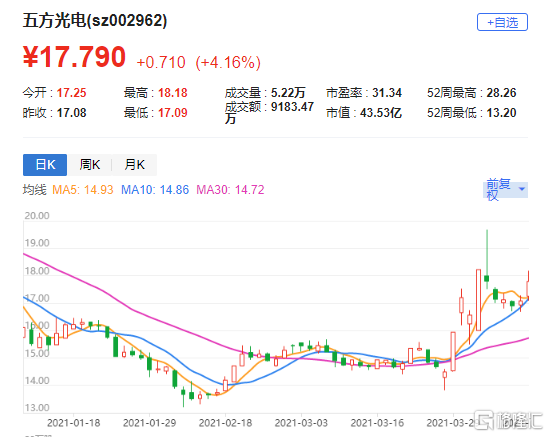The height and width of the screenshot is (437, 549).
Task: Select the 今开 value 17.25
Action: click(71, 93)
